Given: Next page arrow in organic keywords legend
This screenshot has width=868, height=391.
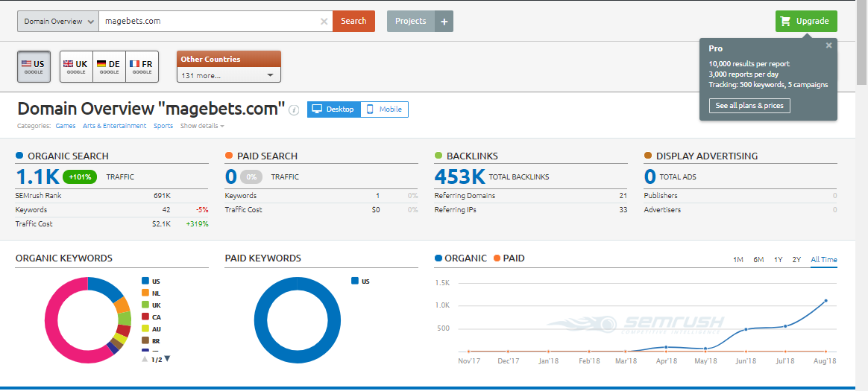Looking at the screenshot, I should [x=168, y=358].
